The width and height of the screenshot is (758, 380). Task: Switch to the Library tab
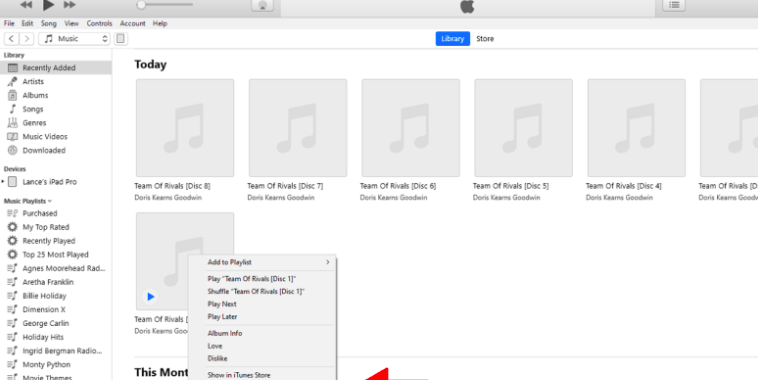(x=452, y=39)
